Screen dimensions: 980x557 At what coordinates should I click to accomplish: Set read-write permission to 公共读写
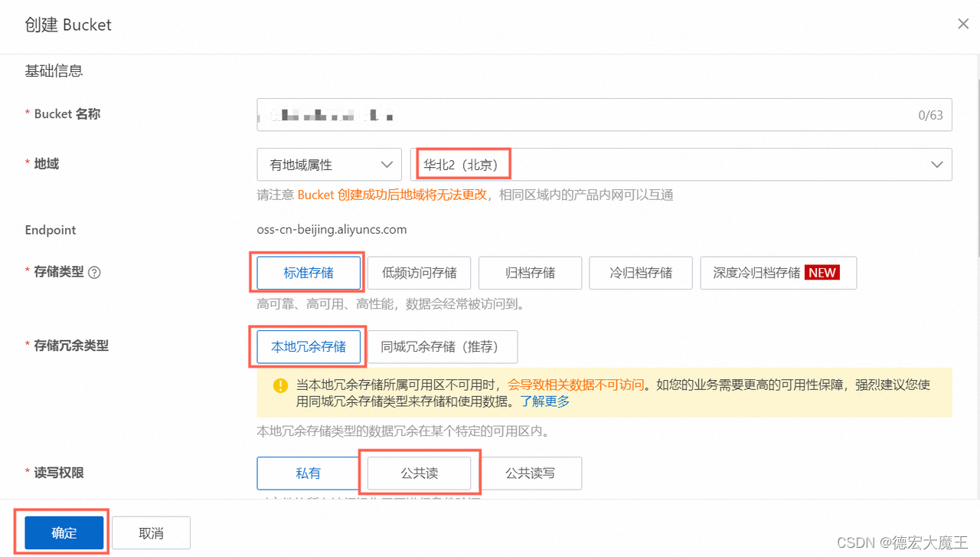[x=531, y=473]
